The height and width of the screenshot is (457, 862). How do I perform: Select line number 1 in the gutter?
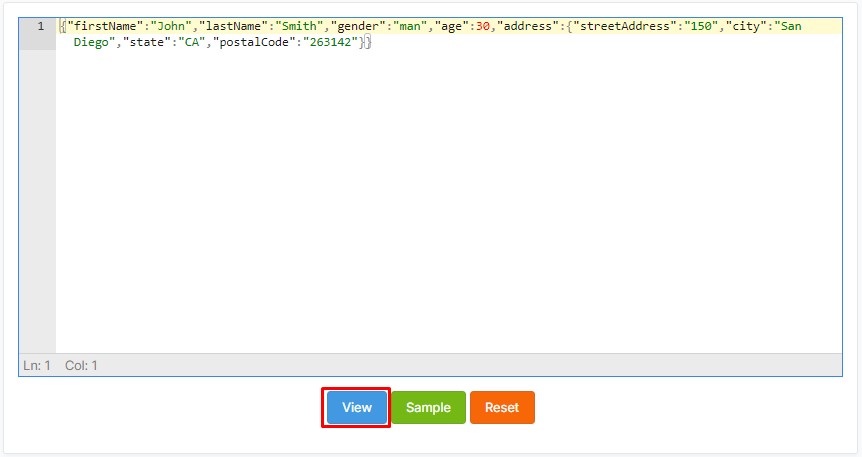[x=41, y=26]
